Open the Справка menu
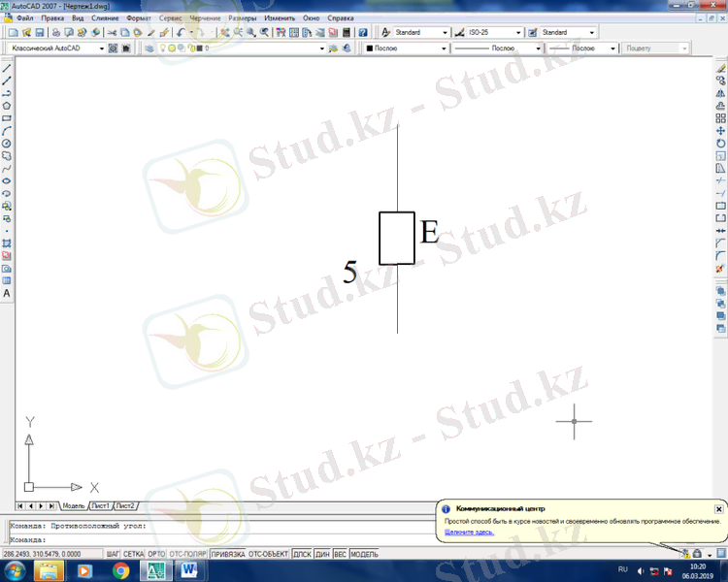This screenshot has height=582, width=728. coord(341,18)
